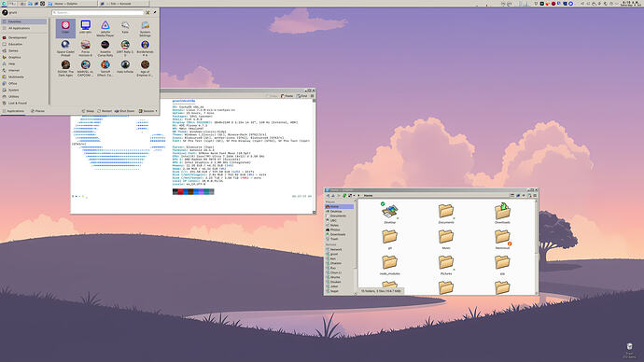644x362 pixels.
Task: Click the terminal color palette strip
Action: click(x=193, y=191)
